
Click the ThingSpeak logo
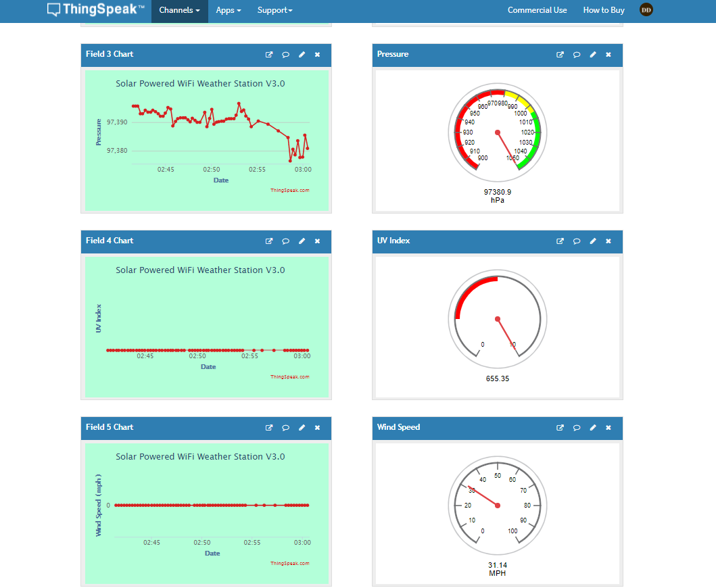[x=95, y=10]
